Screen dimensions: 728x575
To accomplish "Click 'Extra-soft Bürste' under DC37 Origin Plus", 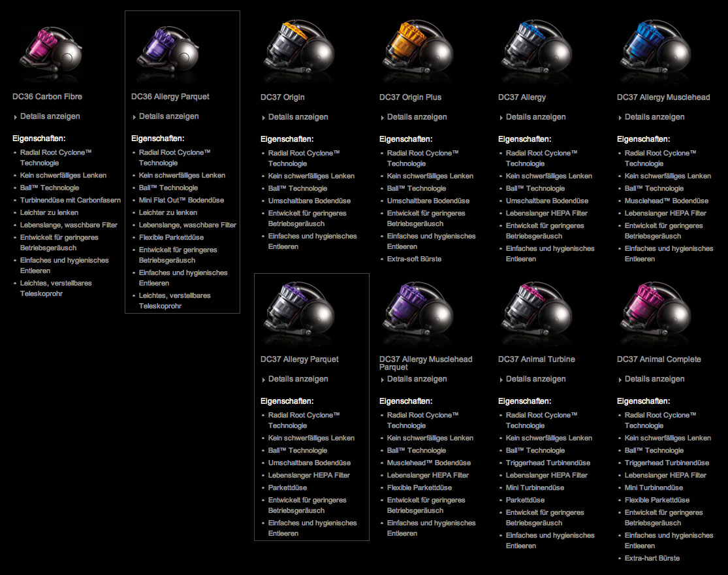I will click(414, 259).
